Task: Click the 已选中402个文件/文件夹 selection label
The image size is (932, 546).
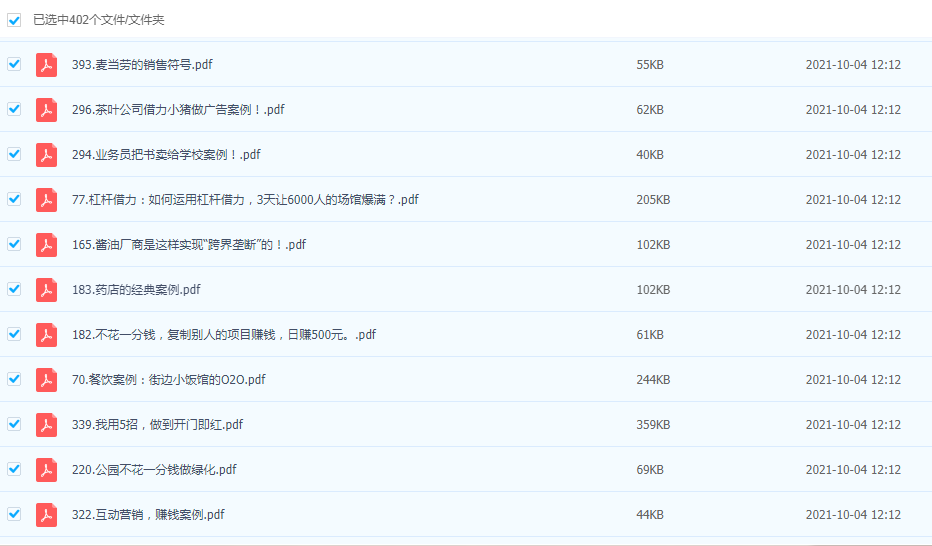Action: coord(100,20)
